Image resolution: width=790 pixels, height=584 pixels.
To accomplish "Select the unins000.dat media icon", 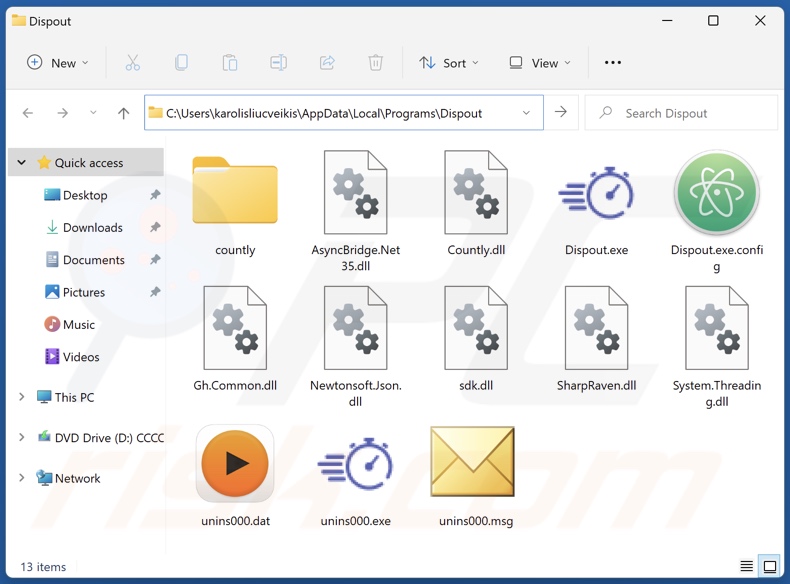I will (x=235, y=464).
